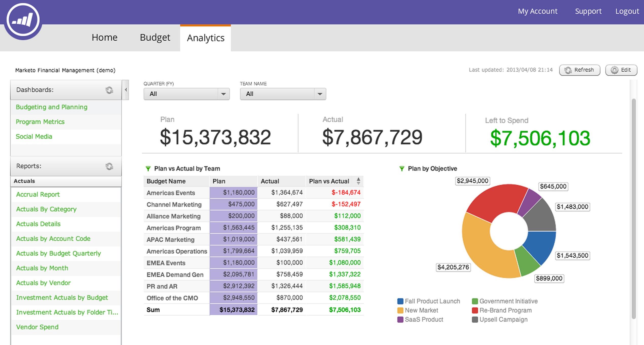This screenshot has height=345, width=644.
Task: Click the Budgeting and Planning dashboard item
Action: point(52,107)
